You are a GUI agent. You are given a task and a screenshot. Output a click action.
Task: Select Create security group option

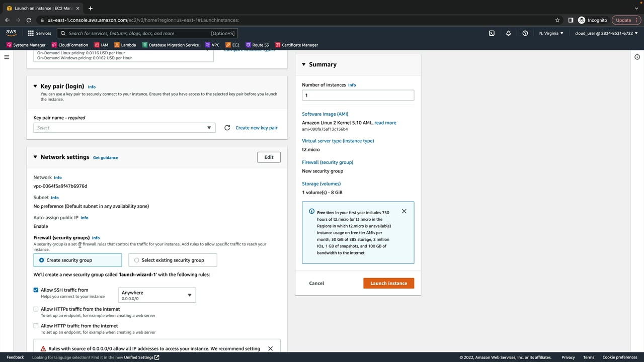77,260
